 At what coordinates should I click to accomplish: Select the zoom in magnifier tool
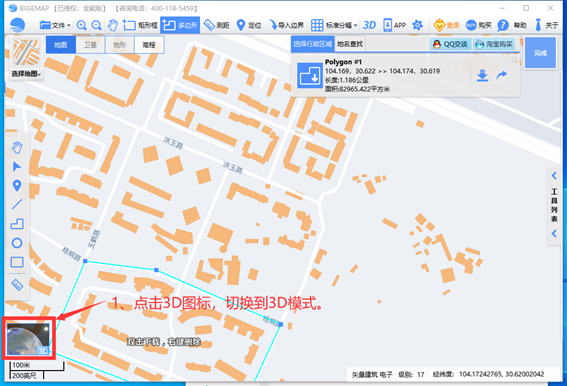[82, 25]
